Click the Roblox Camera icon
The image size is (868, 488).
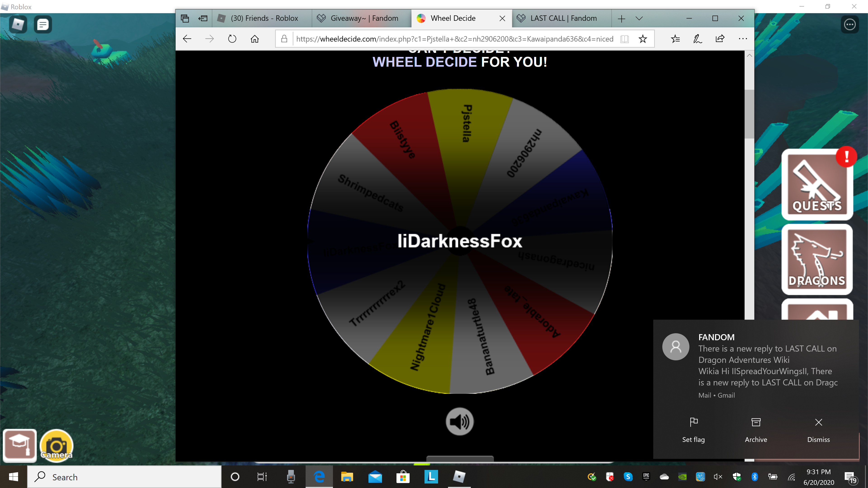click(x=56, y=445)
